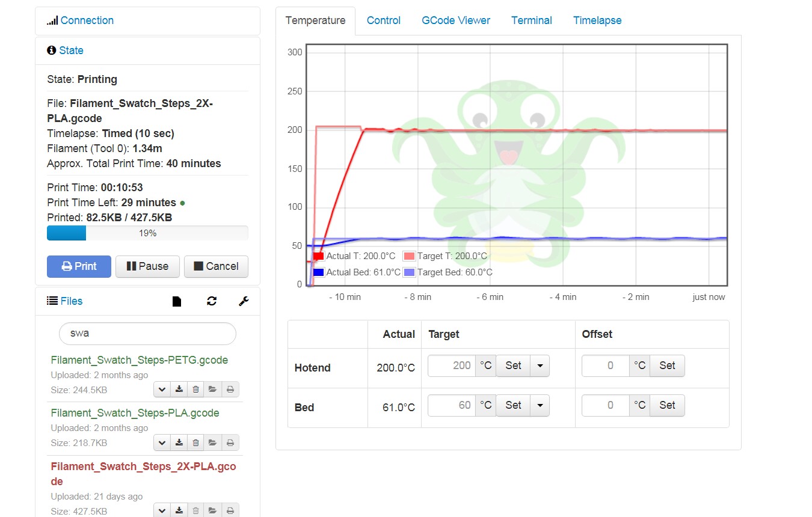The width and height of the screenshot is (812, 517).
Task: Click the file search field containing "swa"
Action: [147, 333]
